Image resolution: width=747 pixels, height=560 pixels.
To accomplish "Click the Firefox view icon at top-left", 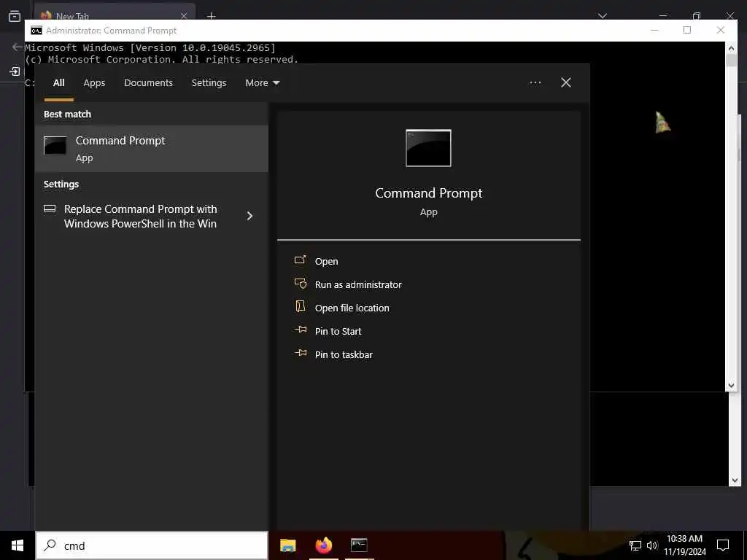I will tap(15, 16).
